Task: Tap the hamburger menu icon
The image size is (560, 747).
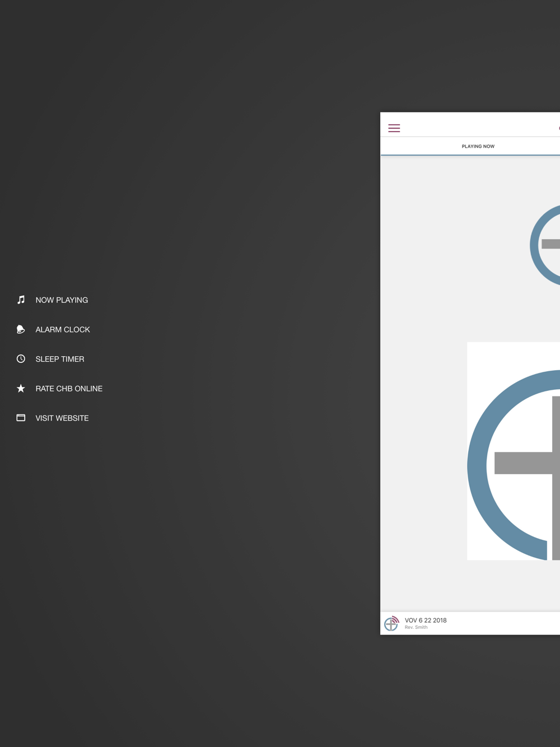Action: [394, 128]
